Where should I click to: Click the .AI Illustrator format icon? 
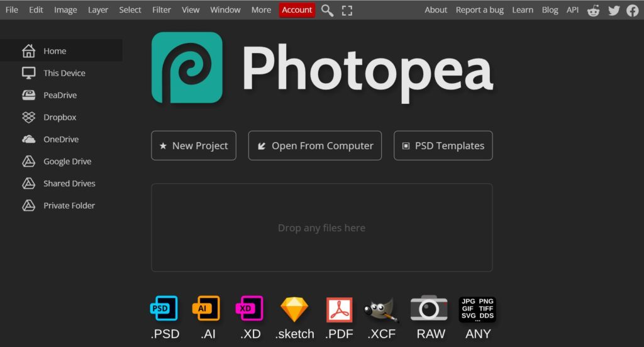point(206,309)
